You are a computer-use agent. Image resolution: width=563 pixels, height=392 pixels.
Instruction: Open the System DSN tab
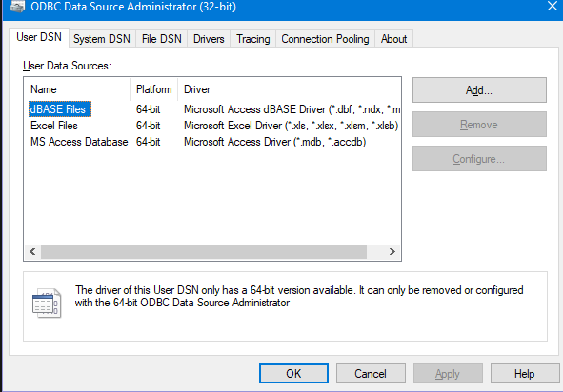(102, 39)
